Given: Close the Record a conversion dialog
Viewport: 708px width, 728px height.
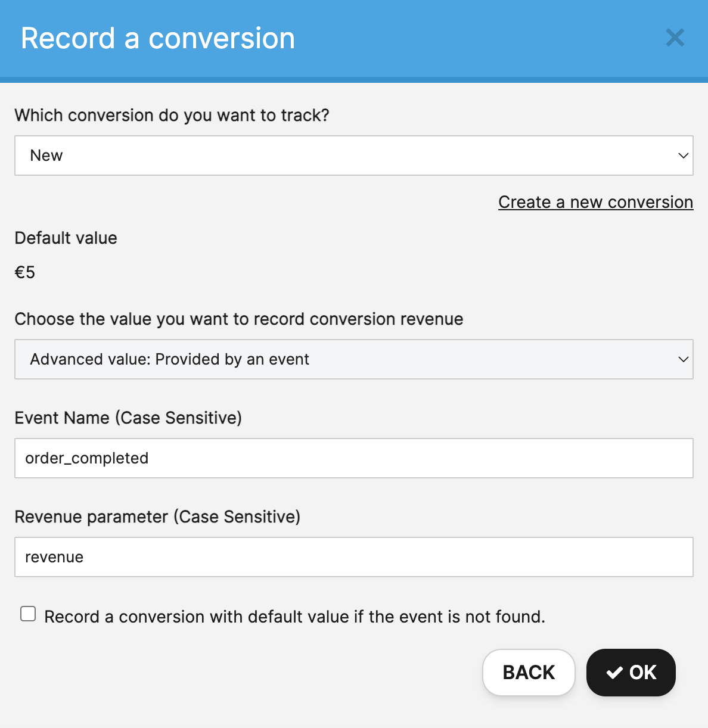Looking at the screenshot, I should [675, 38].
